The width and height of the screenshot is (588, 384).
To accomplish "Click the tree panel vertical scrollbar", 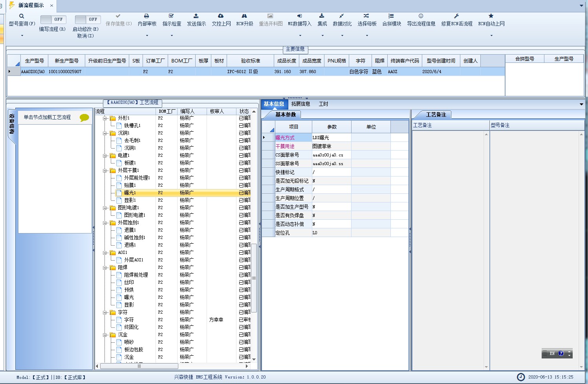I will pos(254,278).
